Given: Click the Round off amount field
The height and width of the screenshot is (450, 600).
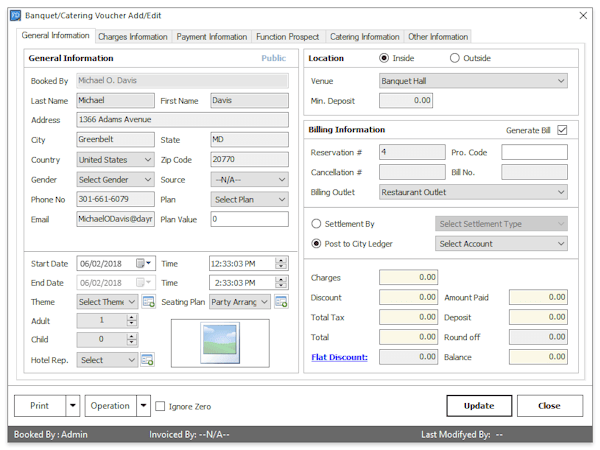Looking at the screenshot, I should (x=538, y=337).
